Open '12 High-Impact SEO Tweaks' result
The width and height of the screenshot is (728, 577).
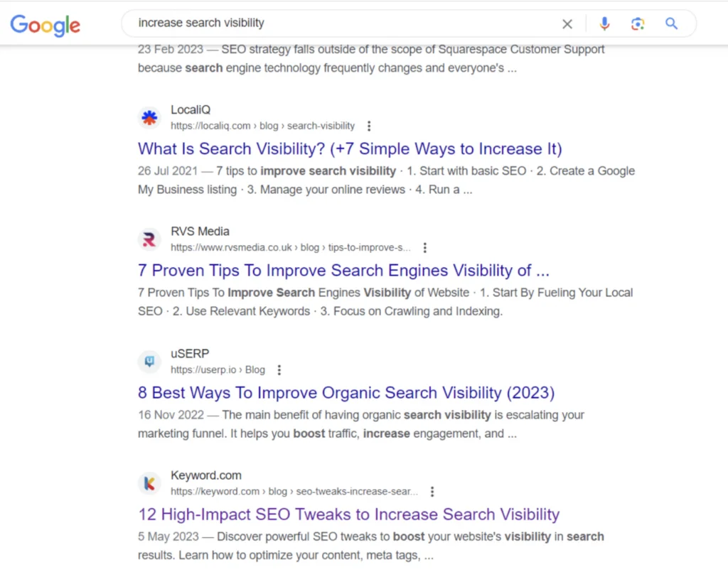(x=348, y=514)
